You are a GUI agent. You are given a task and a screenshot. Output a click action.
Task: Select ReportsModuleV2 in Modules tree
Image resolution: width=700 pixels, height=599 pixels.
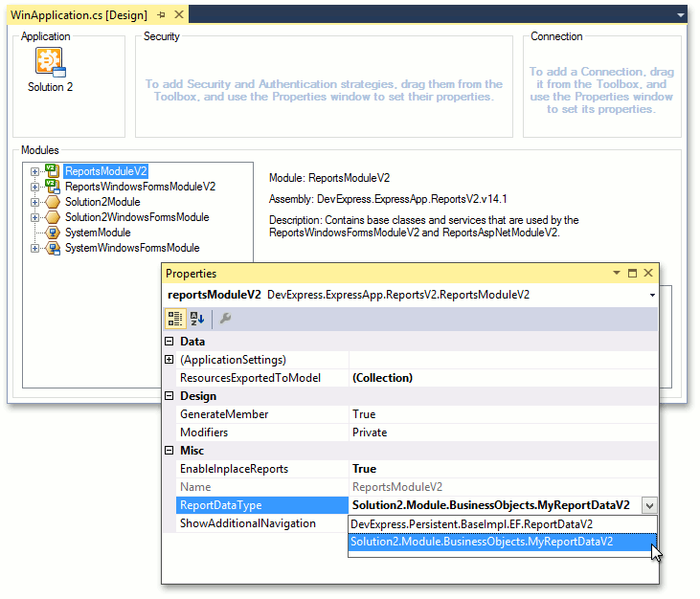105,171
